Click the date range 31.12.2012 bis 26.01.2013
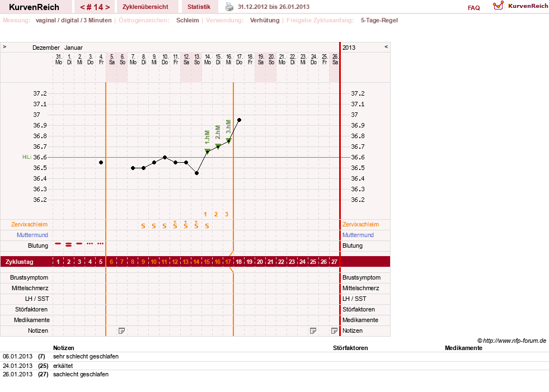The width and height of the screenshot is (549, 392). (x=274, y=7)
